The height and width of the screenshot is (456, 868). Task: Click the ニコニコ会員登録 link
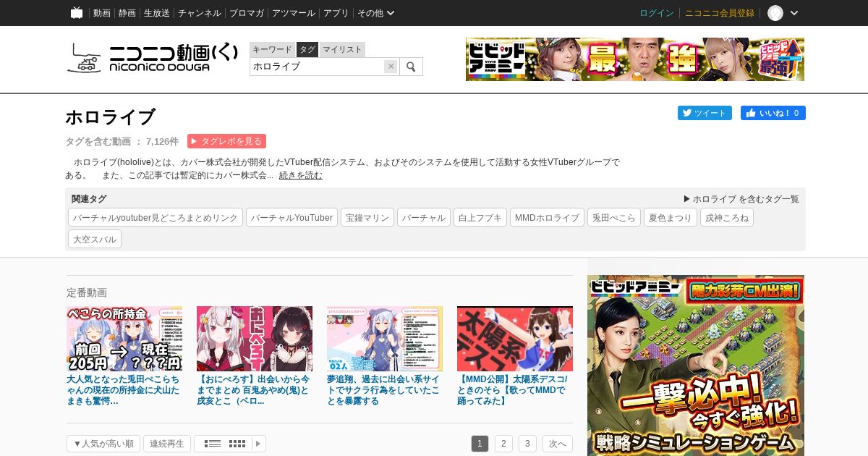coord(720,13)
